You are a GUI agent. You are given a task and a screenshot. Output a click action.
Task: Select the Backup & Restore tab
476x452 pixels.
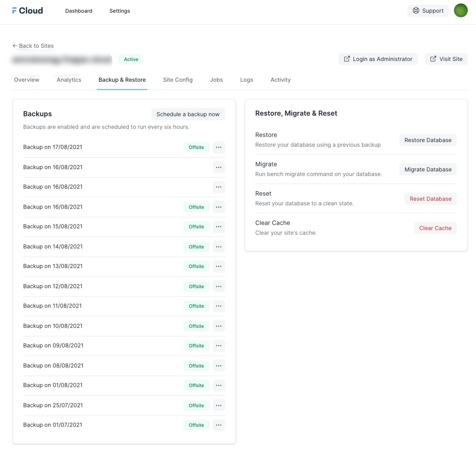[x=122, y=80]
